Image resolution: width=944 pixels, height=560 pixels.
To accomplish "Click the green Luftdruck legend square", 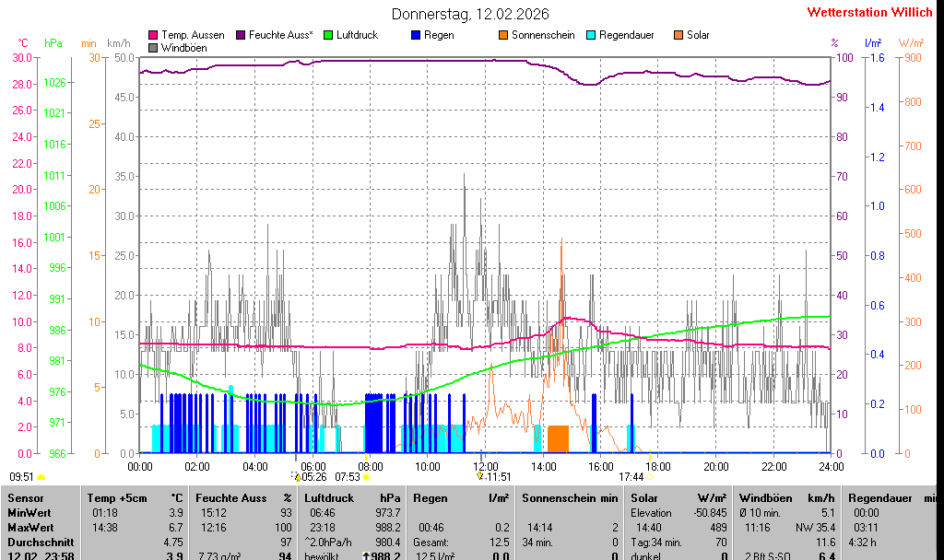I will tap(327, 35).
